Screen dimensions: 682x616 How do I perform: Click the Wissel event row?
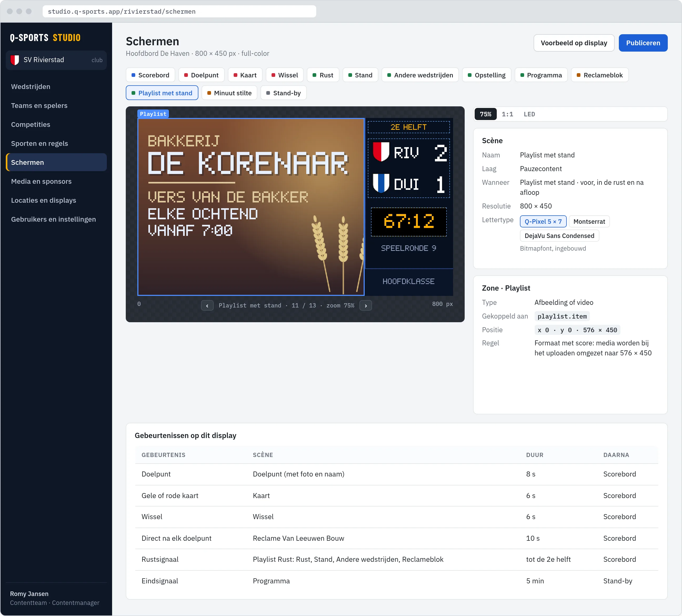pos(397,517)
